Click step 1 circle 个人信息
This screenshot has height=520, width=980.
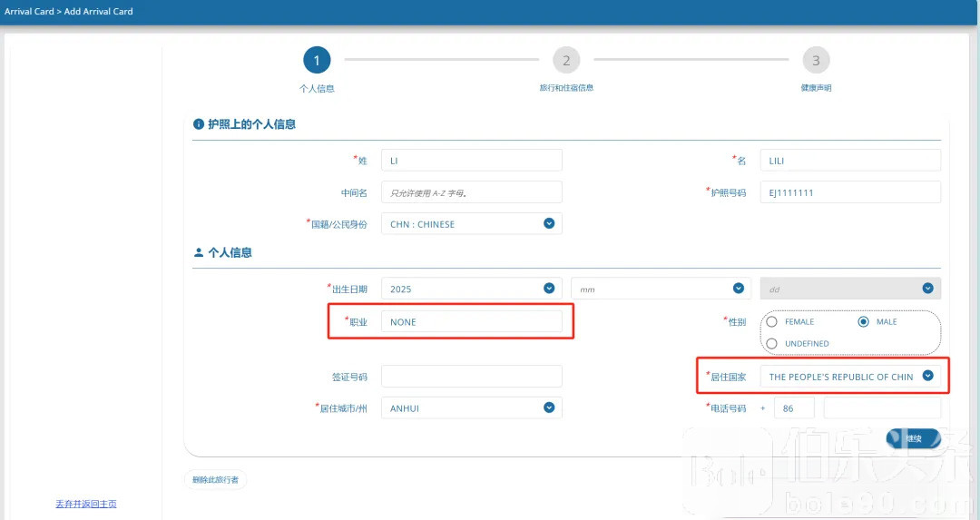(317, 61)
